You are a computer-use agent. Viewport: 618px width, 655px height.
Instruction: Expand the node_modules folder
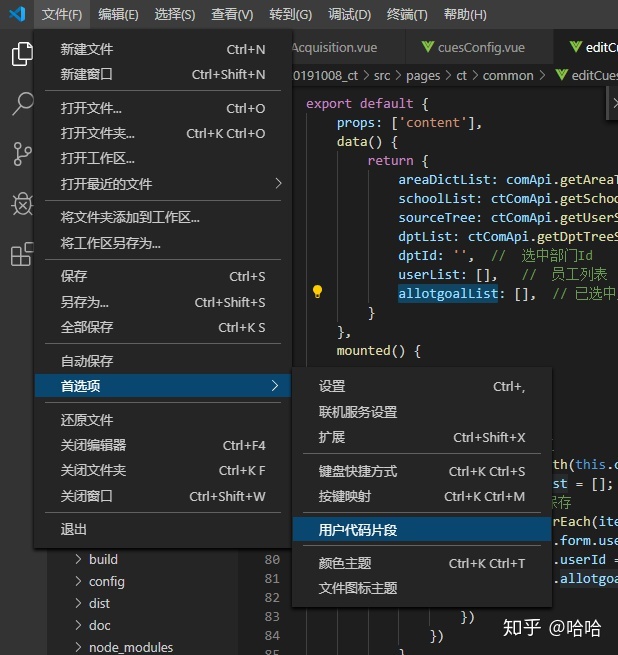131,647
